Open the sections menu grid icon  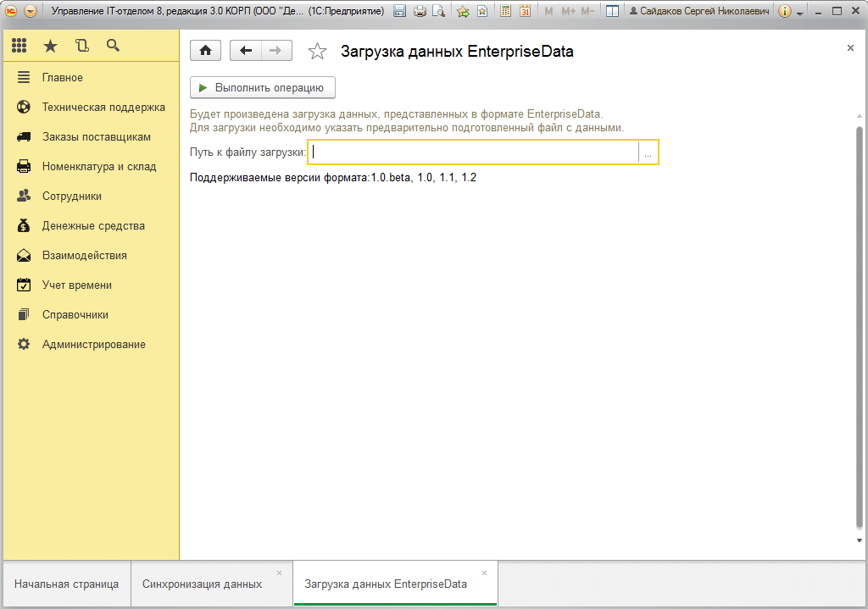pyautogui.click(x=19, y=46)
